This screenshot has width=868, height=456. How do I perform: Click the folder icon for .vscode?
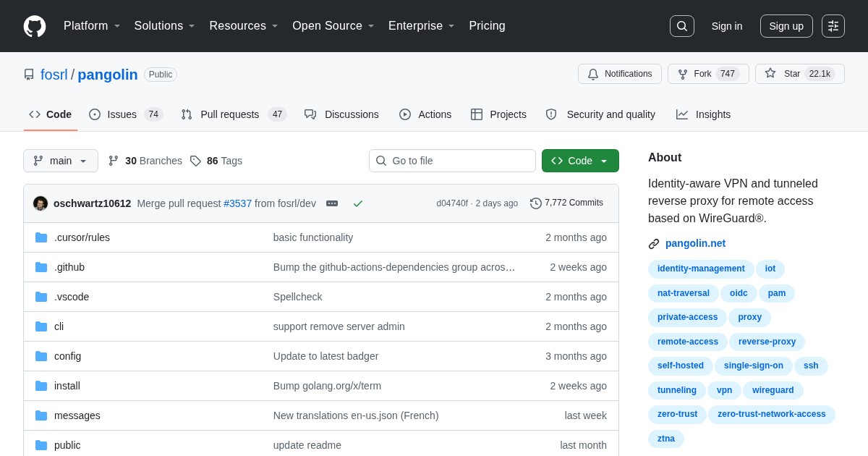[x=41, y=297]
